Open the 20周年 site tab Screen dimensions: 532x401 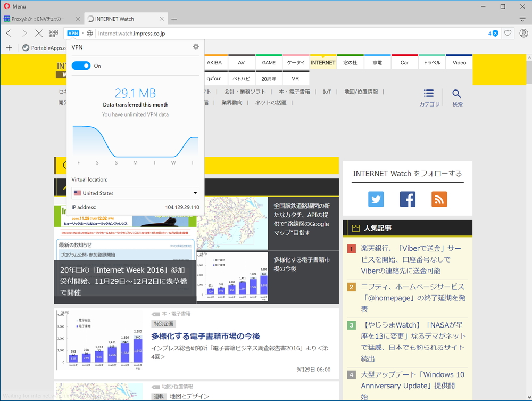[x=269, y=78]
